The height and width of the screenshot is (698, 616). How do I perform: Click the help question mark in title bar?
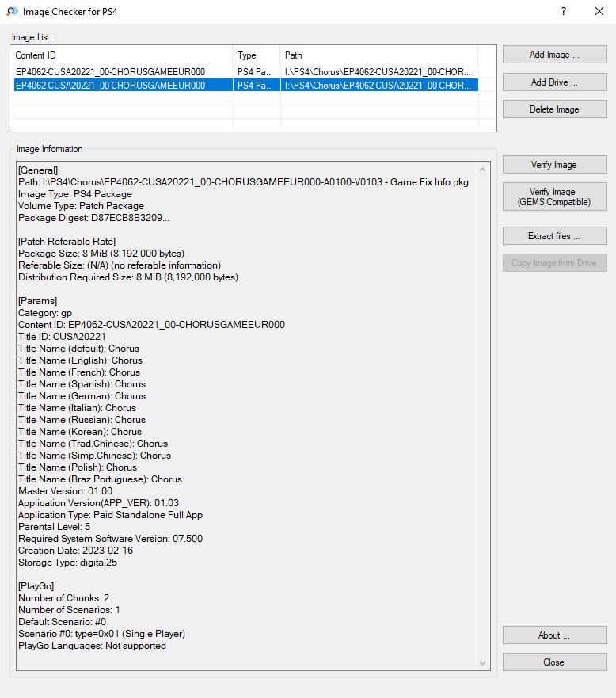point(564,12)
